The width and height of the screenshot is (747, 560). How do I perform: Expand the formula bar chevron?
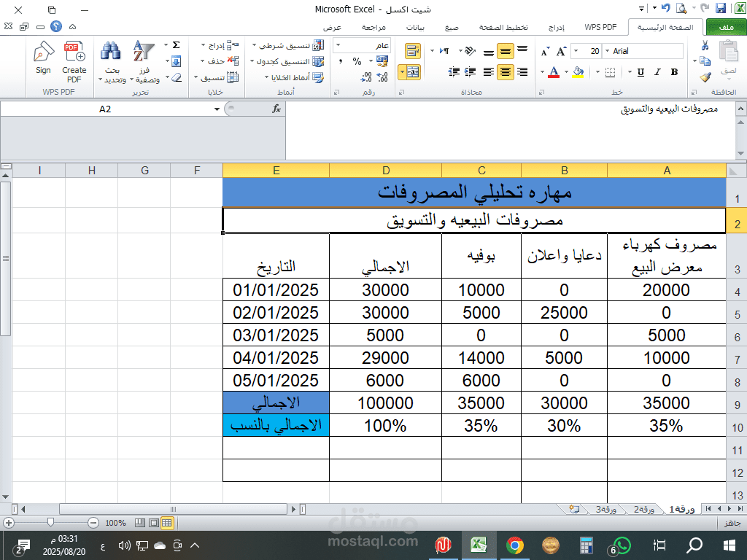click(x=740, y=109)
